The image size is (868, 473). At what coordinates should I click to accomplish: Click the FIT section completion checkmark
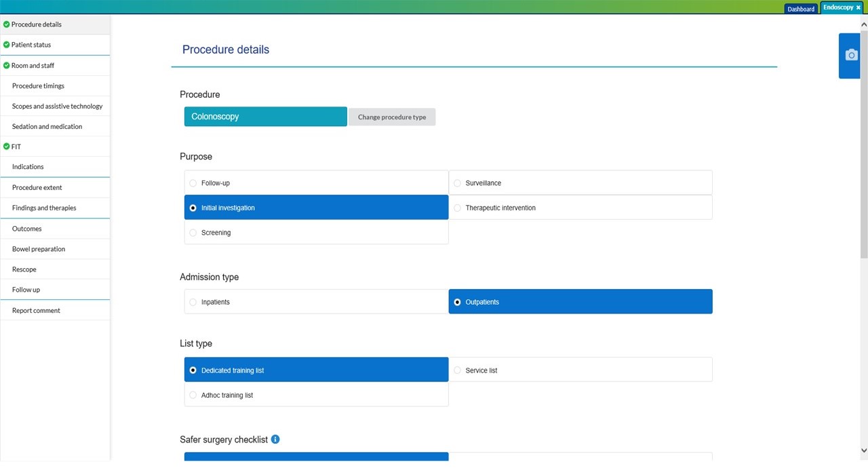(6, 147)
